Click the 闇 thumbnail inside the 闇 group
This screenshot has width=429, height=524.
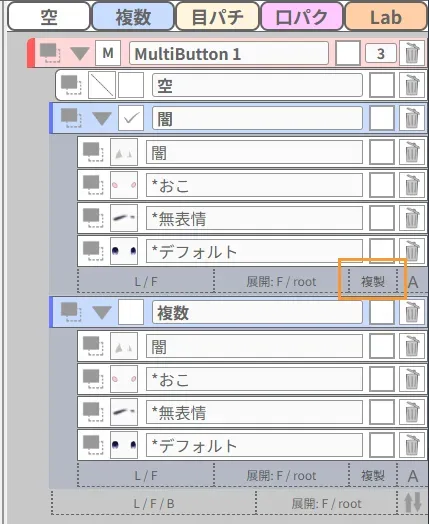coord(124,152)
